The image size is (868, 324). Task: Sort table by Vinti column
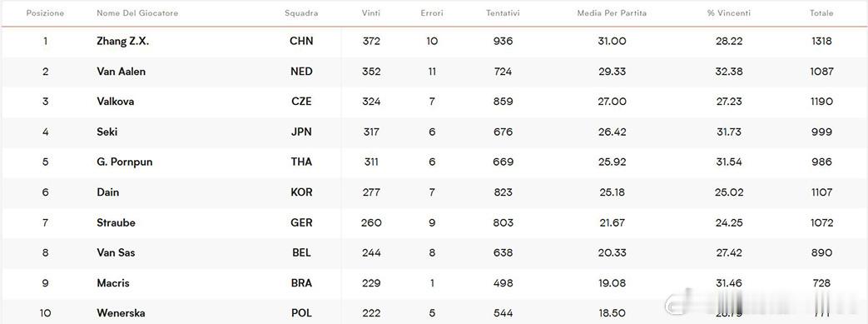tap(371, 13)
